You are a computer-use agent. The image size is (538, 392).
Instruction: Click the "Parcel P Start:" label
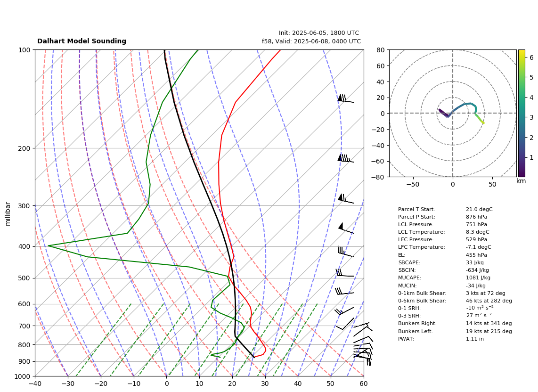click(x=416, y=217)
